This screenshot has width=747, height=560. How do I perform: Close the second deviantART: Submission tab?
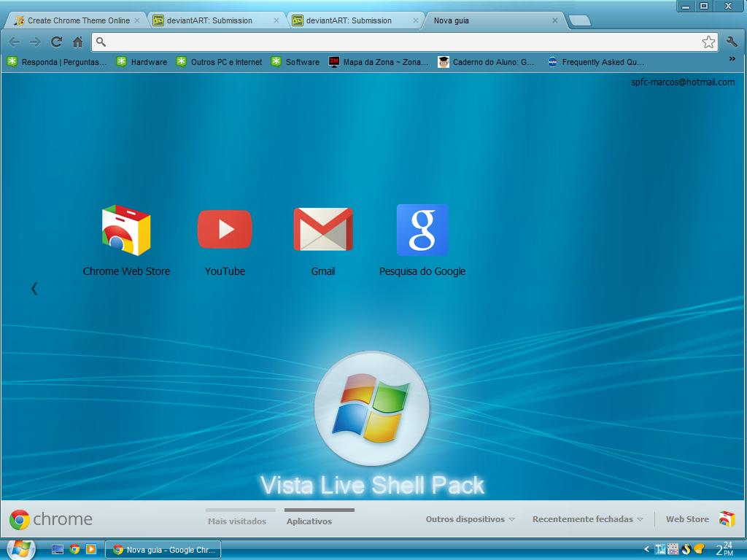coord(415,20)
